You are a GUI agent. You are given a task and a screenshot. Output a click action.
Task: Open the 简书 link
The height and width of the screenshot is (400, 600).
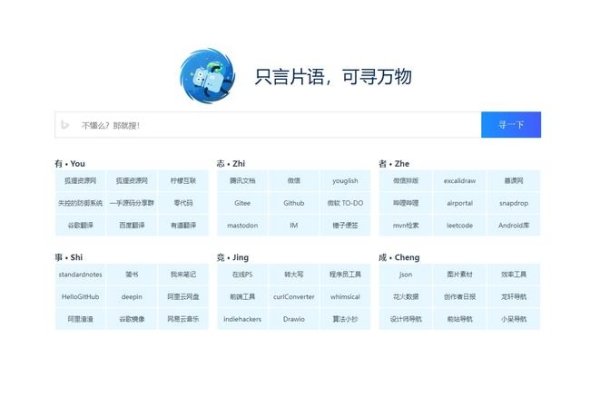(x=132, y=274)
